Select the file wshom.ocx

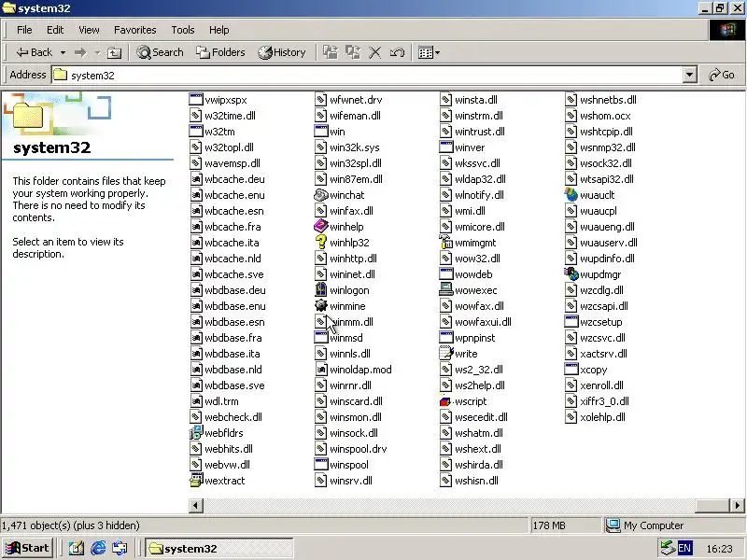click(598, 115)
